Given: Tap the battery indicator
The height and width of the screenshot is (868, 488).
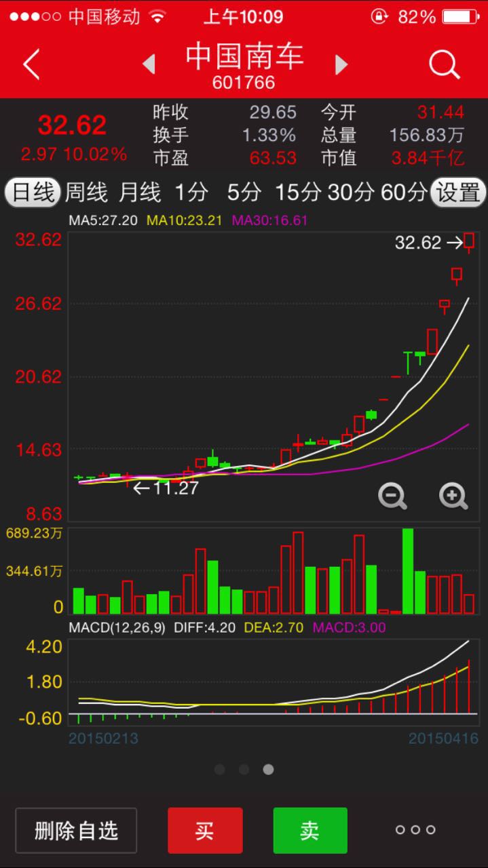Looking at the screenshot, I should 460,16.
